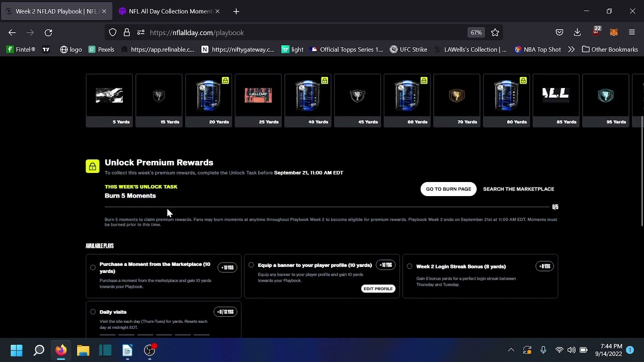Select the 85 Yards reward thumbnail
644x362 pixels.
[556, 101]
